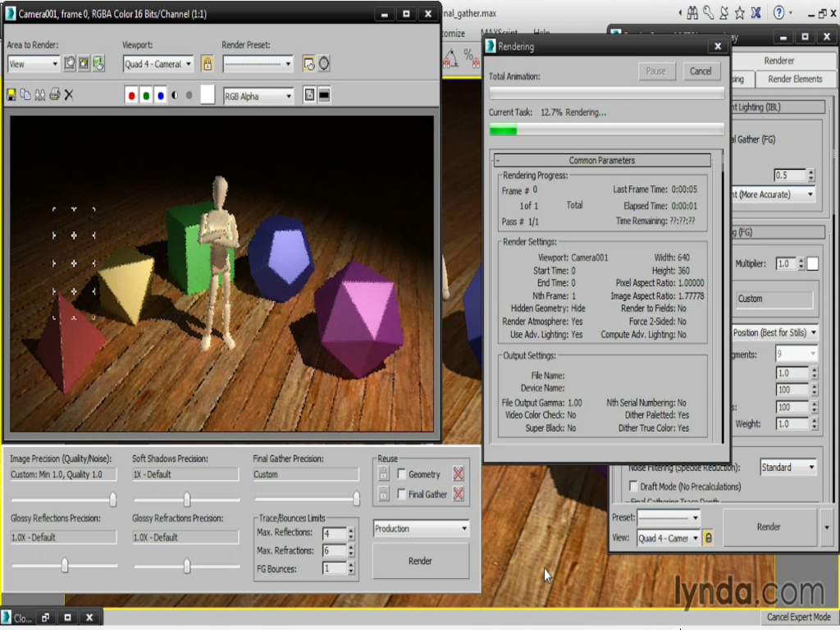This screenshot has height=630, width=840.
Task: Click the Clone Rendered Frame Window icon
Action: [39, 95]
